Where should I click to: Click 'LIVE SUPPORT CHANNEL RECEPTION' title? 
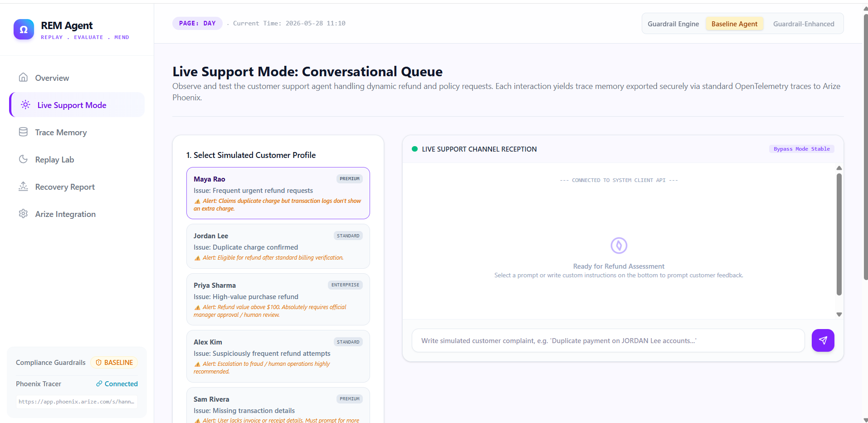479,149
